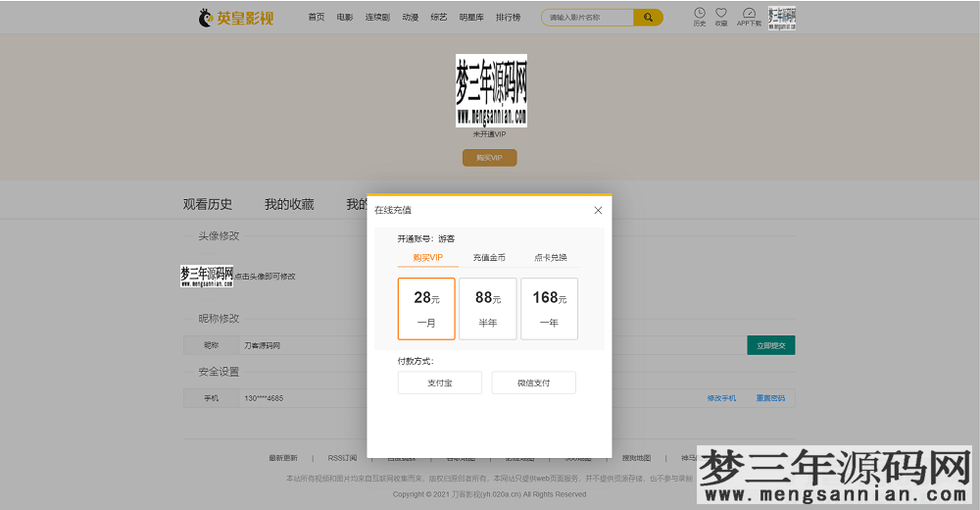Switch to the 我的收藏 tab

click(289, 204)
